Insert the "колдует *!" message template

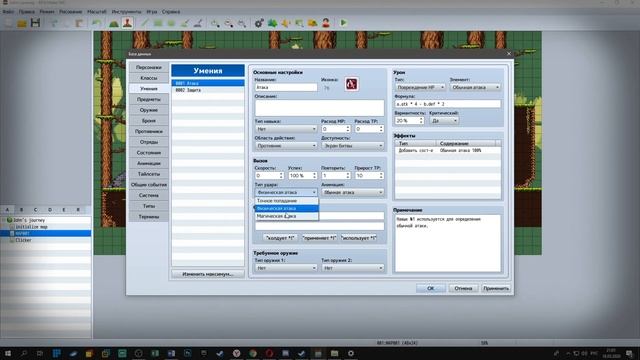coord(280,238)
